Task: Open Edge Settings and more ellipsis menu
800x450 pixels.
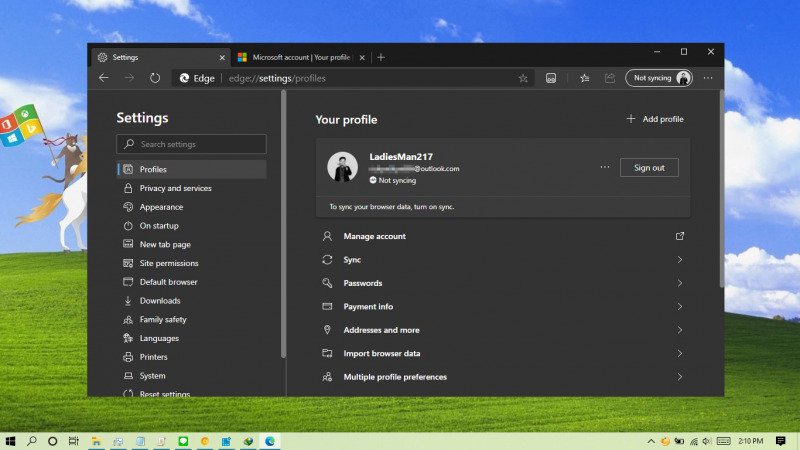Action: click(708, 78)
